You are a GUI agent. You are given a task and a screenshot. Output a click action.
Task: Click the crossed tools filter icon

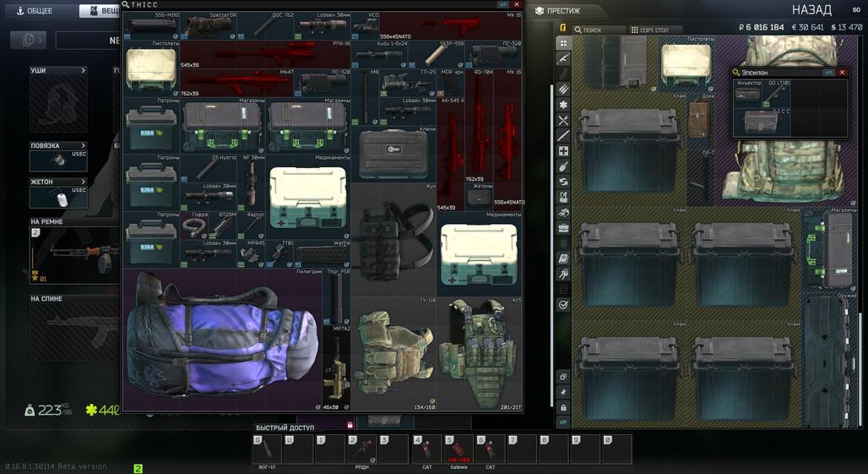[x=563, y=121]
